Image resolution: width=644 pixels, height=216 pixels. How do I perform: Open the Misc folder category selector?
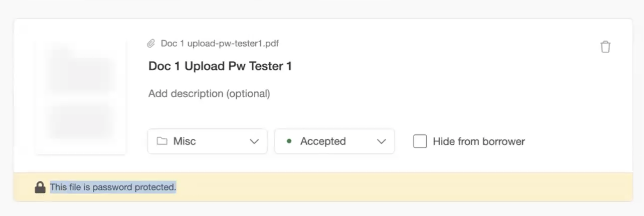pyautogui.click(x=207, y=142)
